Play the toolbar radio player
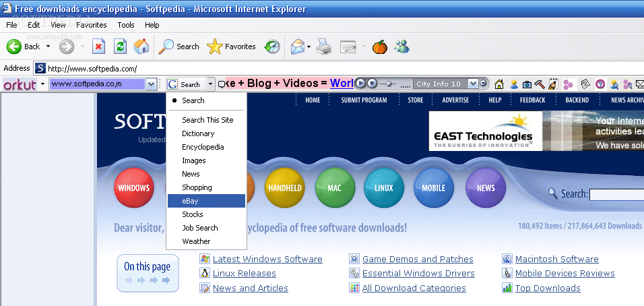 [360, 84]
